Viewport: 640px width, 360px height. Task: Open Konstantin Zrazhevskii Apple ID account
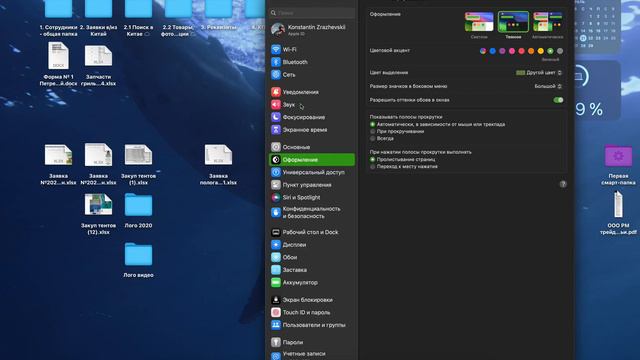(312, 29)
